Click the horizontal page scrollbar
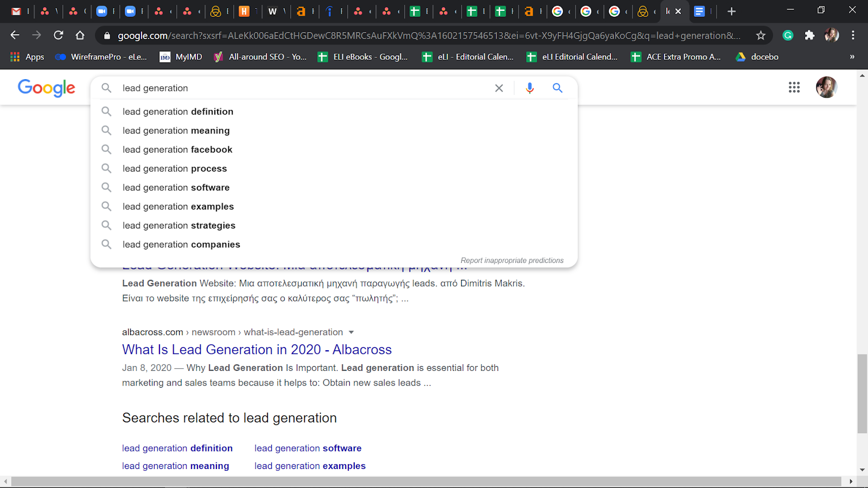Viewport: 868px width, 488px height. point(426,481)
